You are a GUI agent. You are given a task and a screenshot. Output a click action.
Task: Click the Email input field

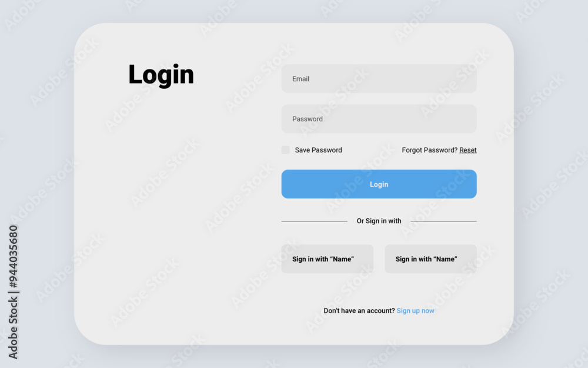379,78
